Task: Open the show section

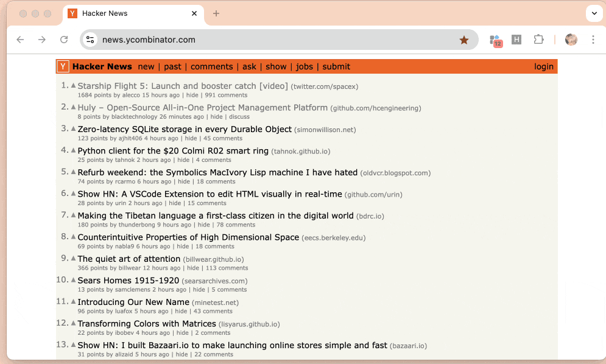Action: (x=276, y=66)
